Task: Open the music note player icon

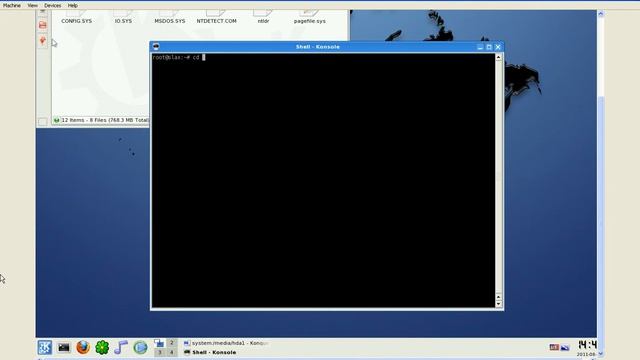Action: tap(121, 347)
